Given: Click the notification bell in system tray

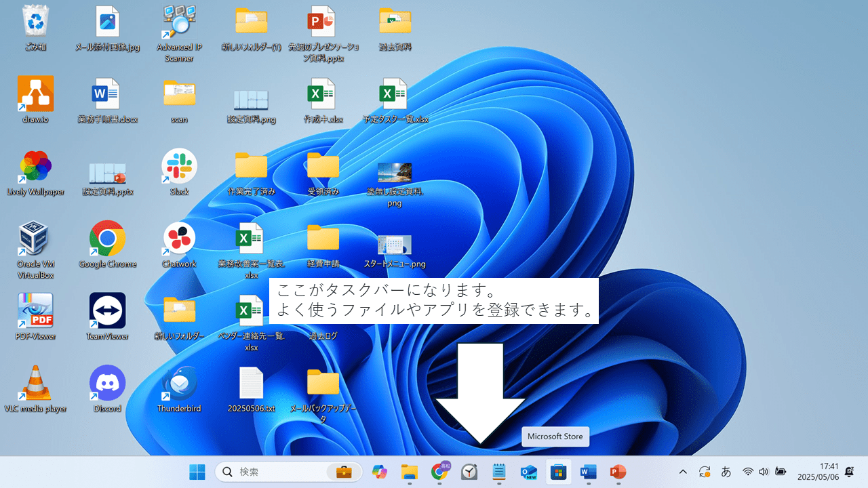Looking at the screenshot, I should 849,472.
